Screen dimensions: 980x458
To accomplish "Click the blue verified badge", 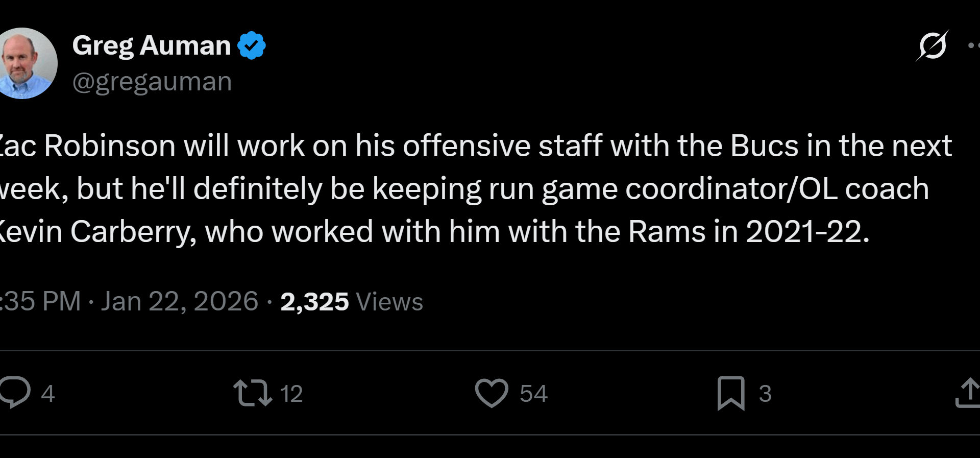I will tap(253, 44).
